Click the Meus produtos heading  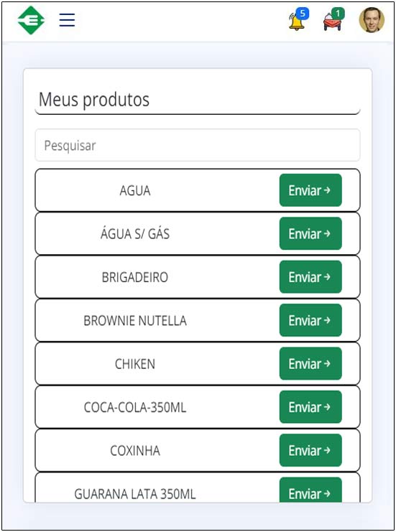tap(94, 100)
